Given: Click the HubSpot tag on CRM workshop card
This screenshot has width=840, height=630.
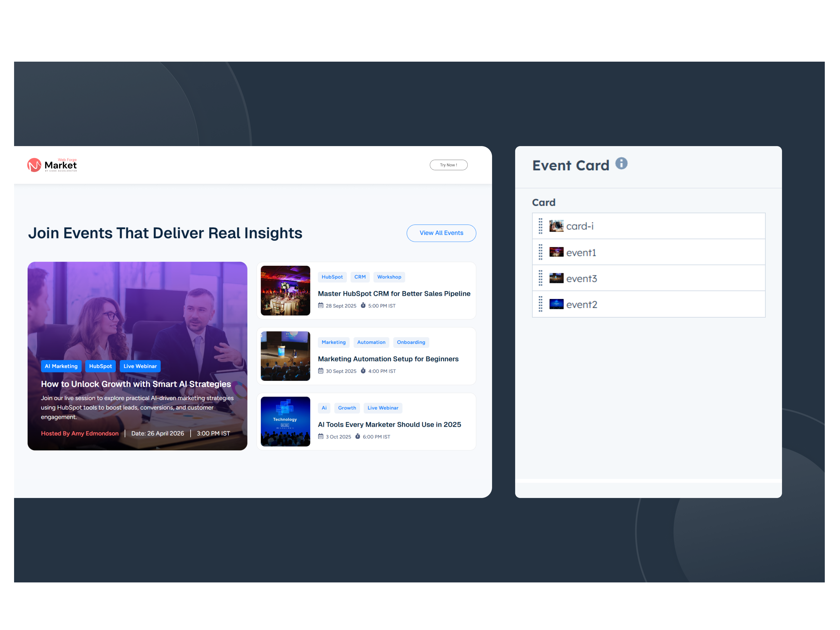Looking at the screenshot, I should click(332, 277).
